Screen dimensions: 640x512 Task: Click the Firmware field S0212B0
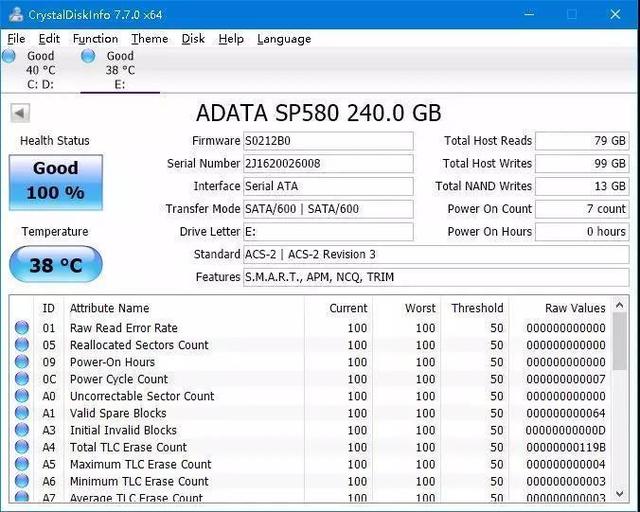tap(328, 141)
